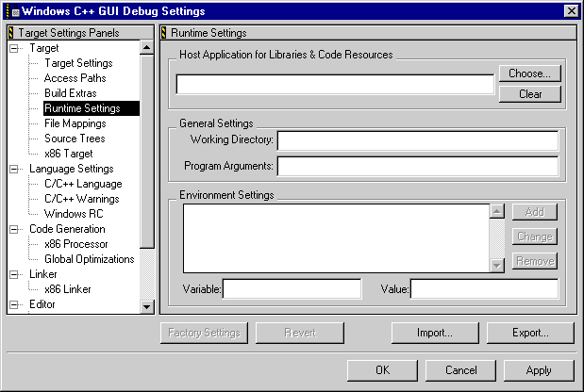Click the Target Settings Panels header icon

[10, 33]
